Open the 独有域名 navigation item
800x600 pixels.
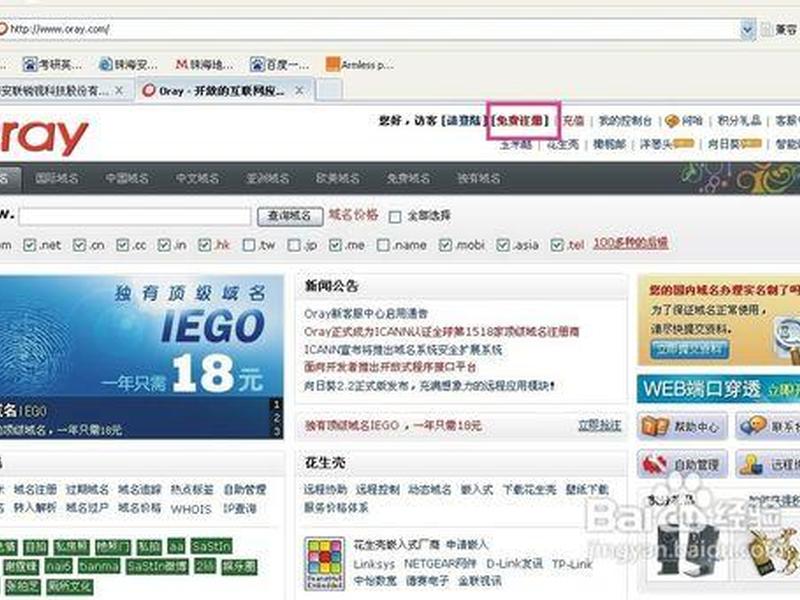coord(479,178)
